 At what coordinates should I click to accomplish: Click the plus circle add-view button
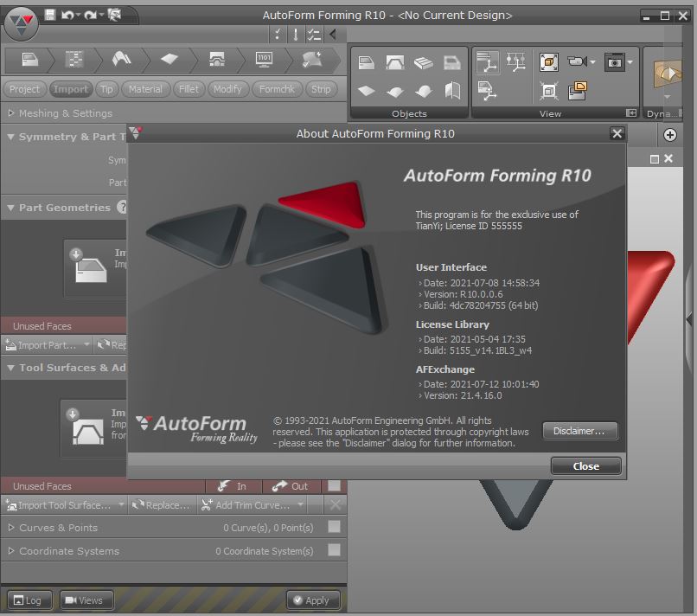tap(670, 135)
